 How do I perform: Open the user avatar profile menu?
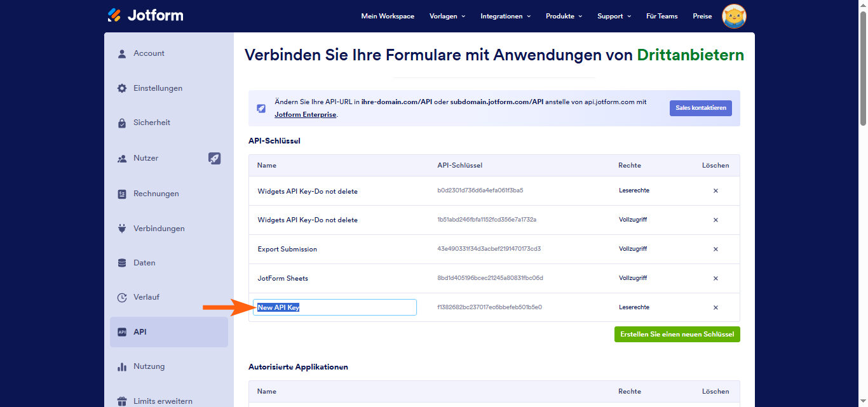735,16
